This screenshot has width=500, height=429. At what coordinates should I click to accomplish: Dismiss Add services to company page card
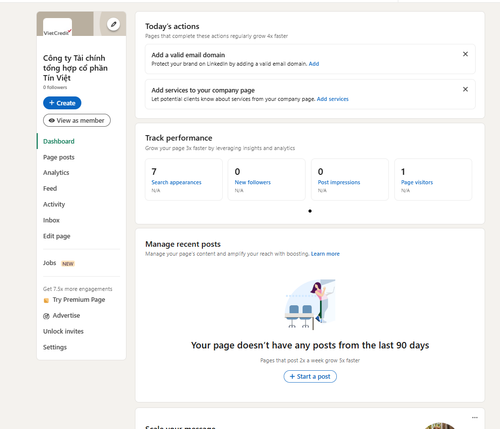coord(465,89)
